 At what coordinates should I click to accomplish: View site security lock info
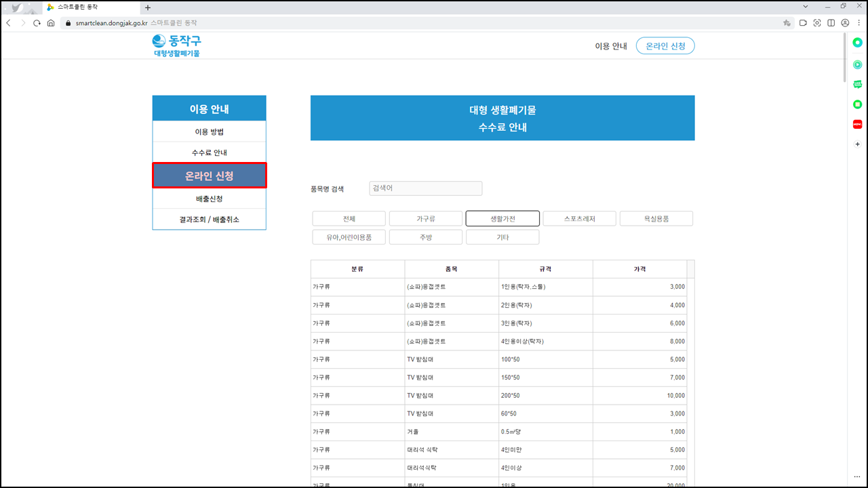[x=68, y=22]
